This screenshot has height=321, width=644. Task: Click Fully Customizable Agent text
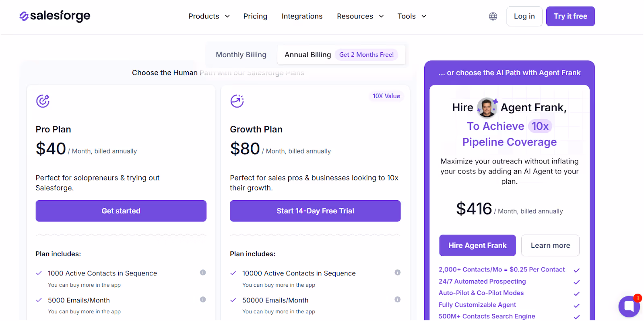(477, 305)
